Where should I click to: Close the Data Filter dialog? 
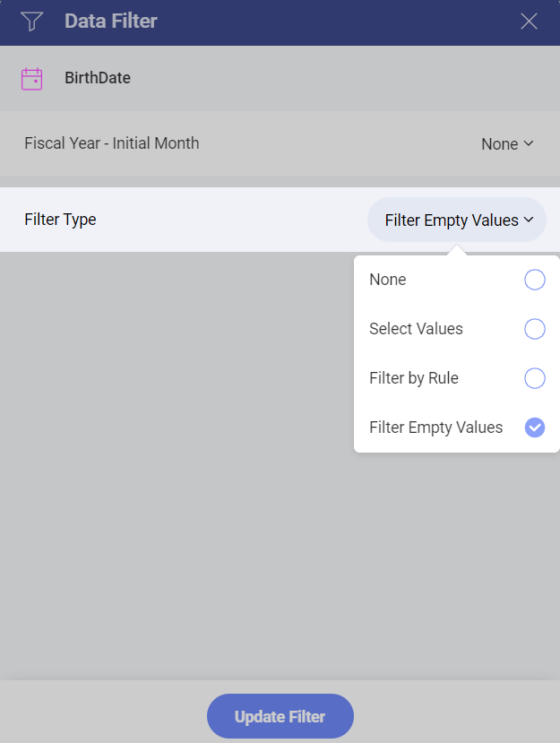coord(529,22)
